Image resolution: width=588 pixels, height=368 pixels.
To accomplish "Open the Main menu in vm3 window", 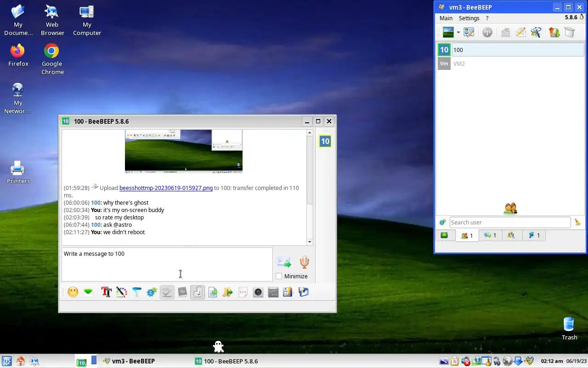I will 446,18.
